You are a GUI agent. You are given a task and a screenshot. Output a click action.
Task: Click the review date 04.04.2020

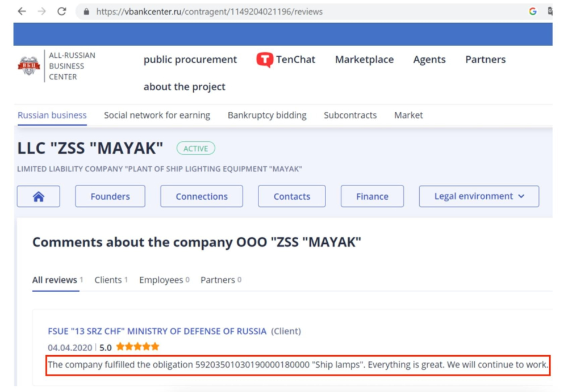tap(70, 348)
